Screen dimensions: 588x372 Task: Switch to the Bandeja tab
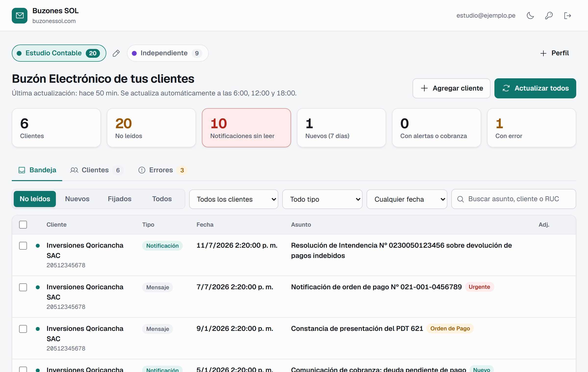pos(37,170)
